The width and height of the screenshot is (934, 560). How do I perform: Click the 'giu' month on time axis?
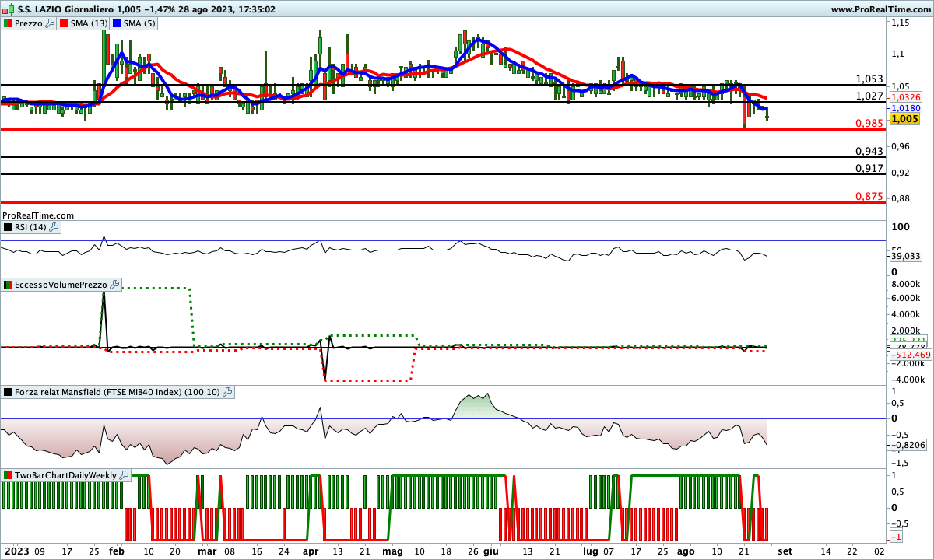[x=490, y=551]
